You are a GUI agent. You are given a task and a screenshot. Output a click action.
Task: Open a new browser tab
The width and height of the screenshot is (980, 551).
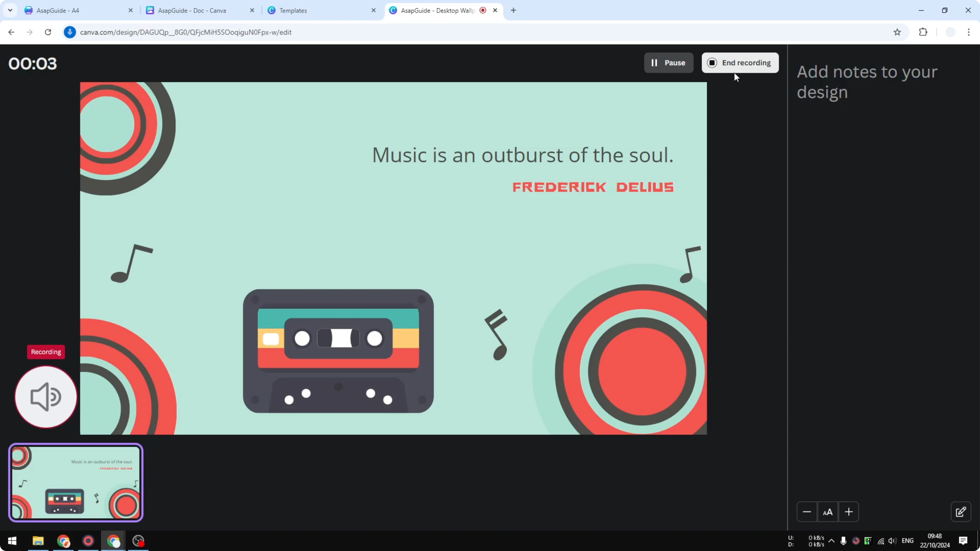pyautogui.click(x=513, y=10)
